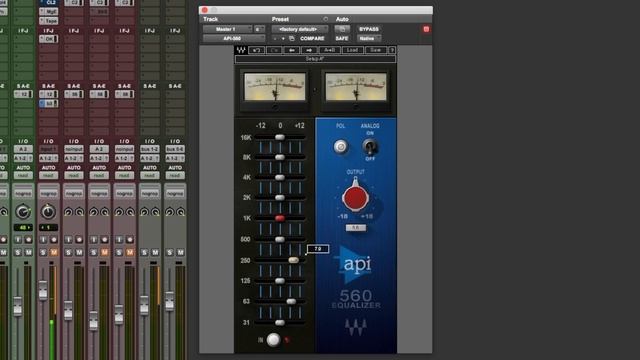Flip the ANALOG on/off switch
This screenshot has width=640, height=360.
370,146
